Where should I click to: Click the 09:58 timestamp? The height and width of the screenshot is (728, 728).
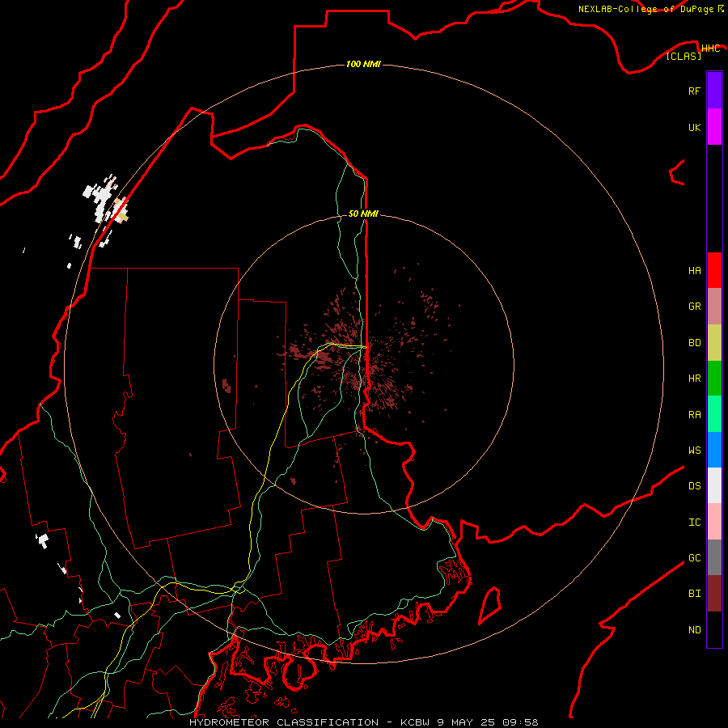[x=520, y=722]
